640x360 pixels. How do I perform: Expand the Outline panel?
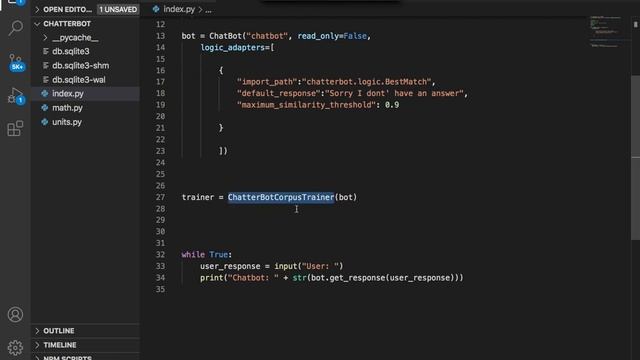pos(37,331)
